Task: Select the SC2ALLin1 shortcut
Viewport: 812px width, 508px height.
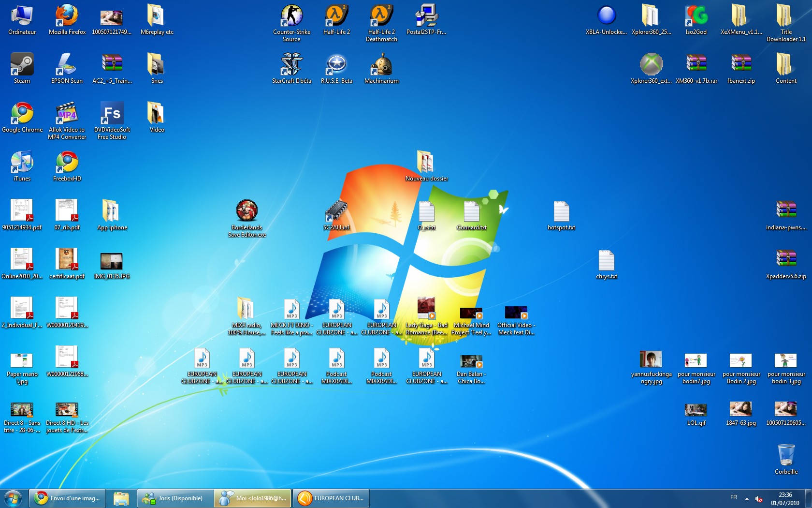Action: pyautogui.click(x=336, y=215)
